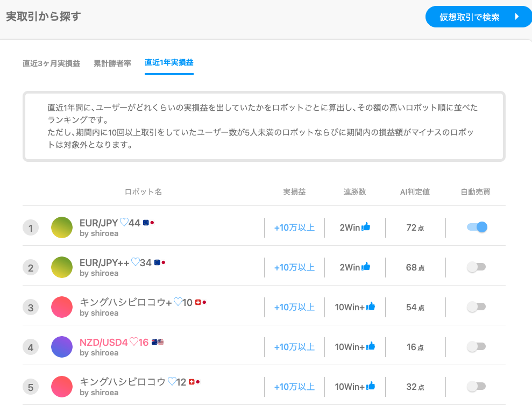Click the 16点 AI score value
The image size is (532, 406).
(x=415, y=347)
